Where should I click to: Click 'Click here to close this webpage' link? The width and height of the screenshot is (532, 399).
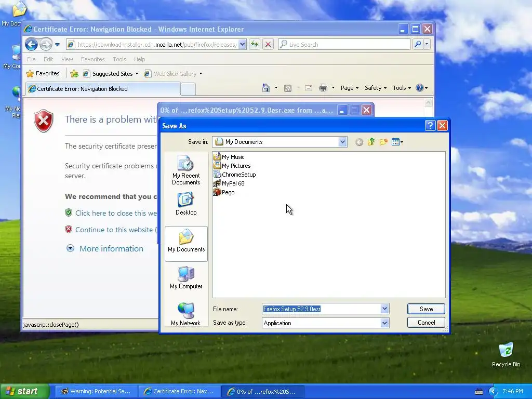(116, 213)
